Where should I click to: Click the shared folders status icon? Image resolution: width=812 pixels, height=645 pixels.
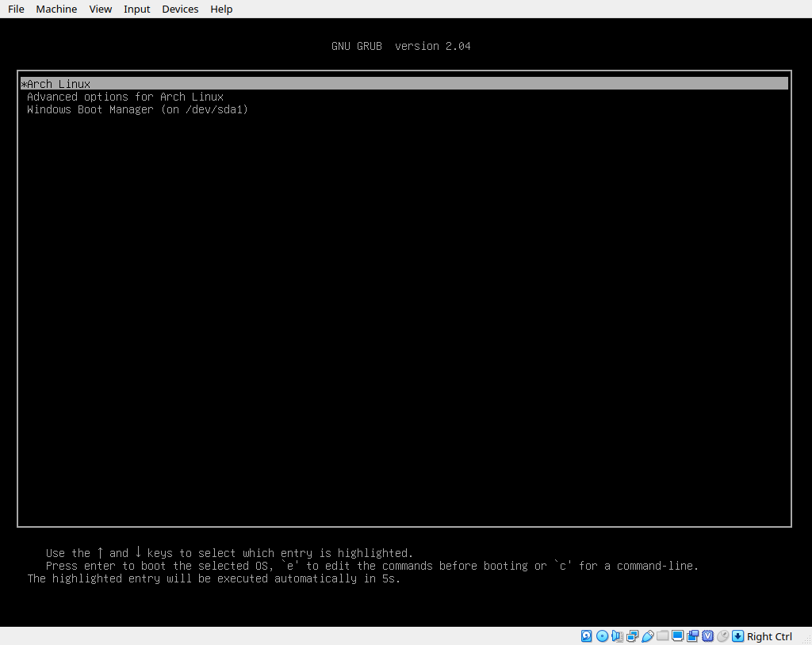[x=662, y=636]
